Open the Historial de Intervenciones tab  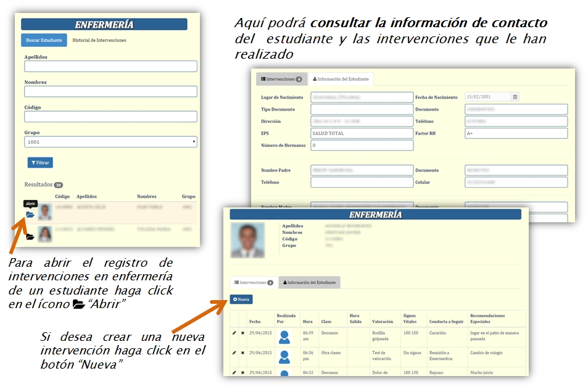[x=99, y=40]
